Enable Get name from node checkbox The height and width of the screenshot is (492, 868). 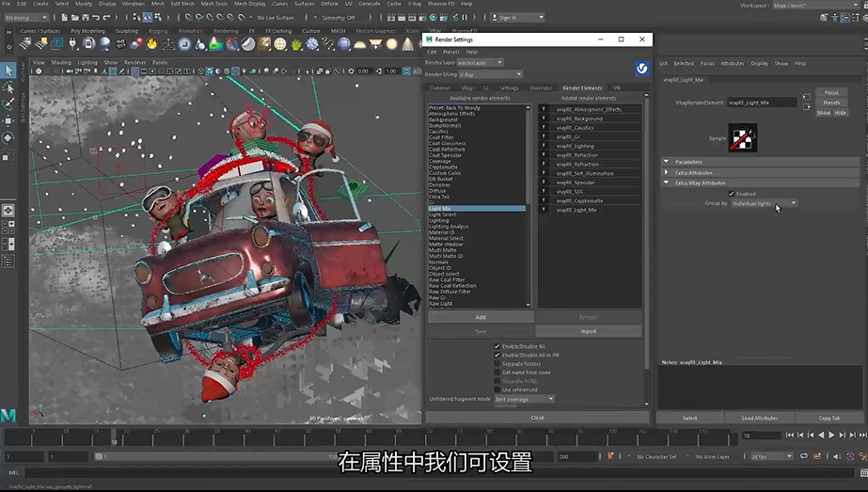coord(497,373)
